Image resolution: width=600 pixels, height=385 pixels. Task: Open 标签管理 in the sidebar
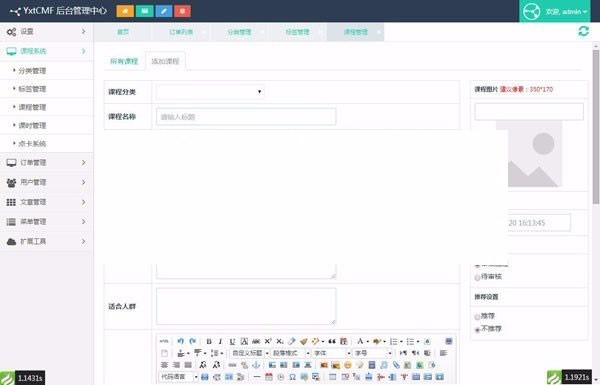click(32, 89)
